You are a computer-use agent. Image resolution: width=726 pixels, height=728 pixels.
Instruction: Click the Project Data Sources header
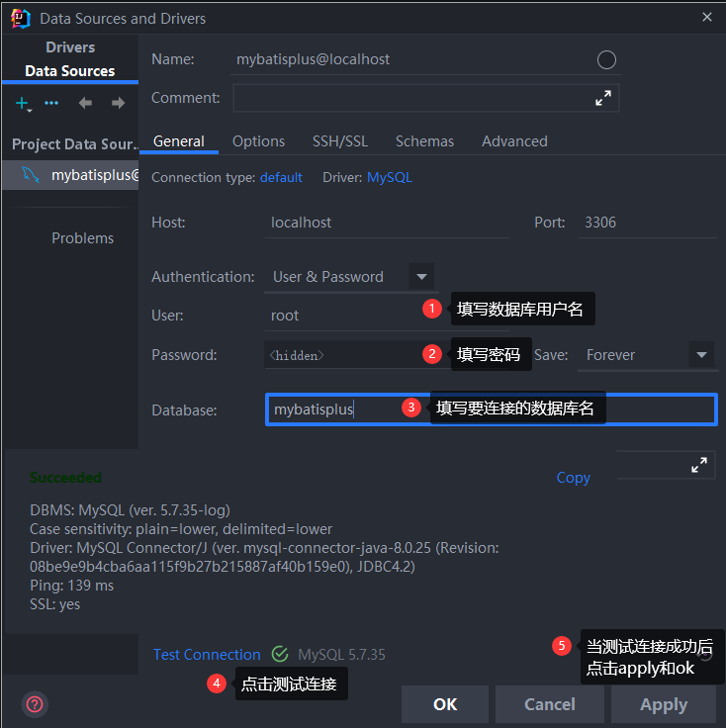point(75,144)
